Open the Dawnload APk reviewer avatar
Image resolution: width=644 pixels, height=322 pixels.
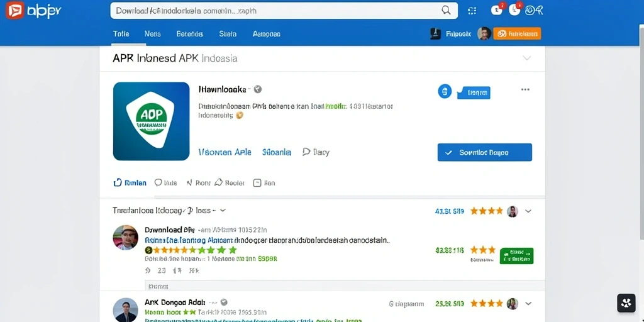click(x=126, y=237)
